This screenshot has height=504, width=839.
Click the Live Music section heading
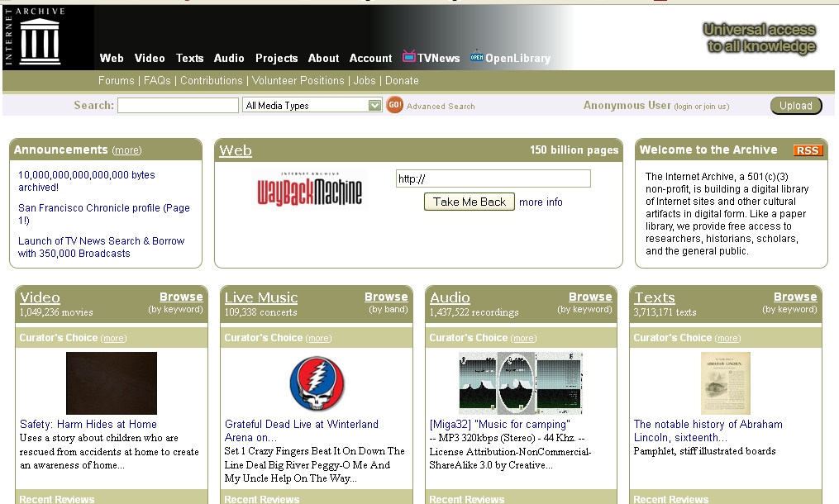coord(261,297)
